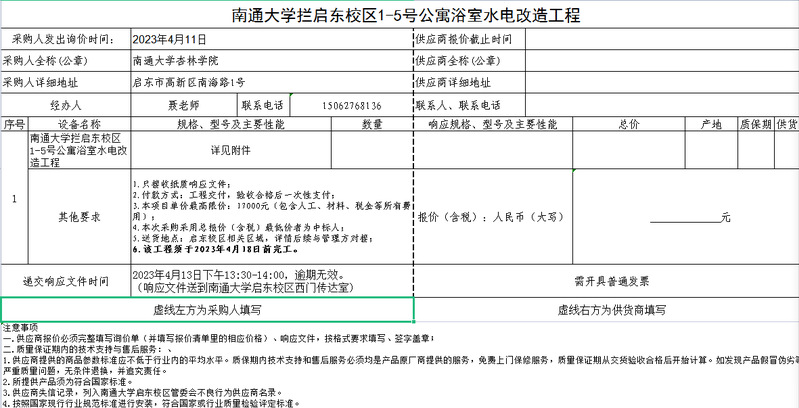Click note 2 所提供产品须为符合国家标准

click(x=68, y=382)
